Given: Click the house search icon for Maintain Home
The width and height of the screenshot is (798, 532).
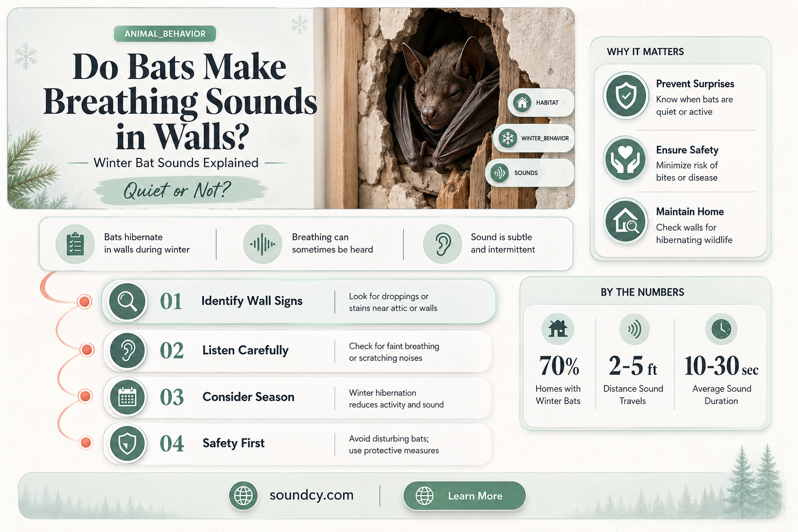Looking at the screenshot, I should point(626,220).
